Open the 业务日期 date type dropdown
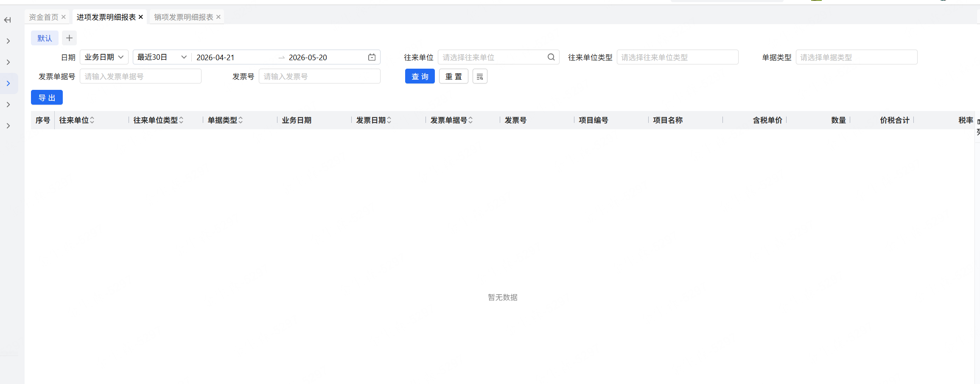 [x=104, y=57]
